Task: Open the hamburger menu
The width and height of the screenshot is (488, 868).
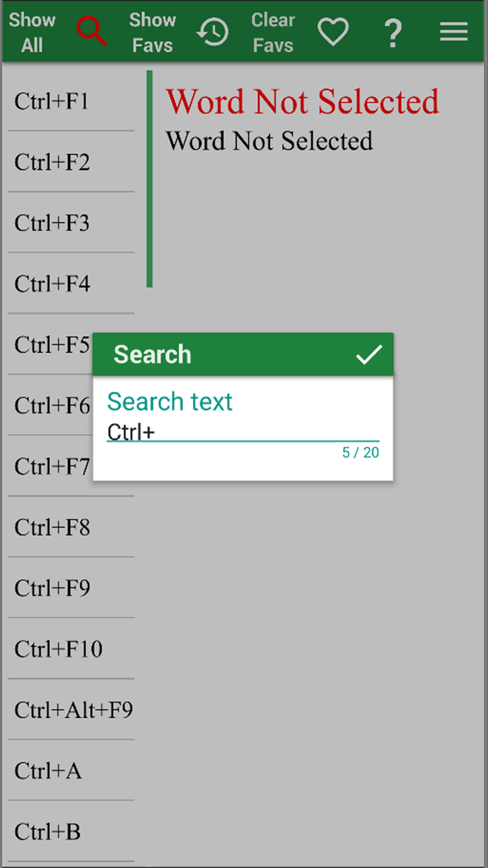Action: (x=453, y=32)
